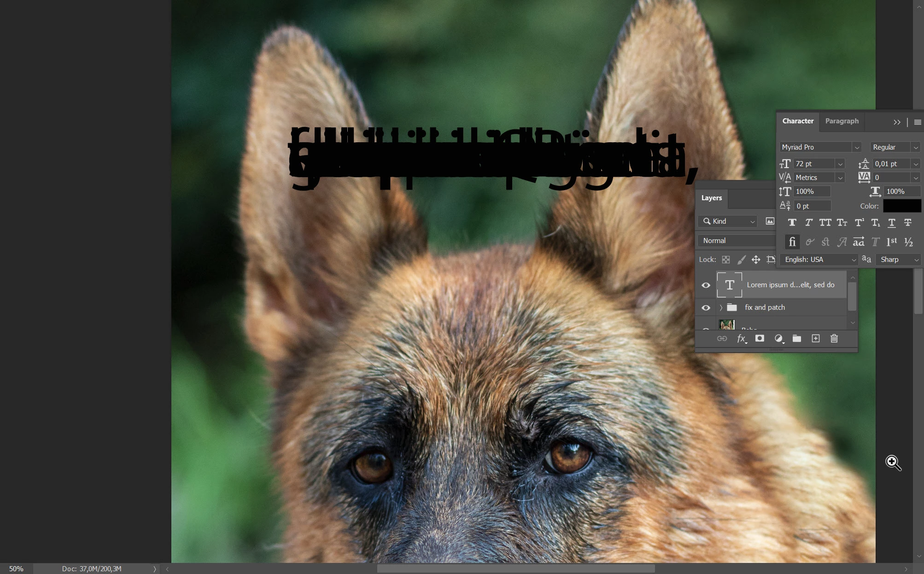Open layer style fx menu
Viewport: 924px width, 574px height.
coord(741,339)
